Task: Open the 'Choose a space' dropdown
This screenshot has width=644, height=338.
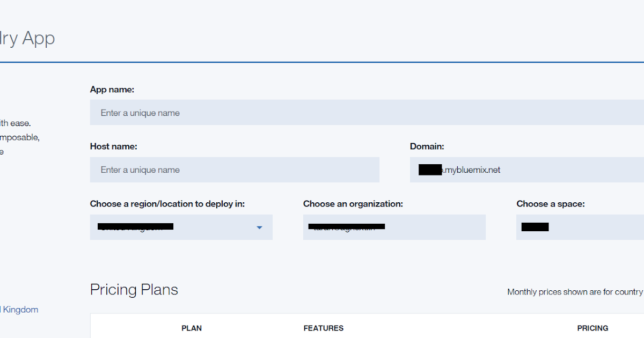Action: [x=580, y=227]
